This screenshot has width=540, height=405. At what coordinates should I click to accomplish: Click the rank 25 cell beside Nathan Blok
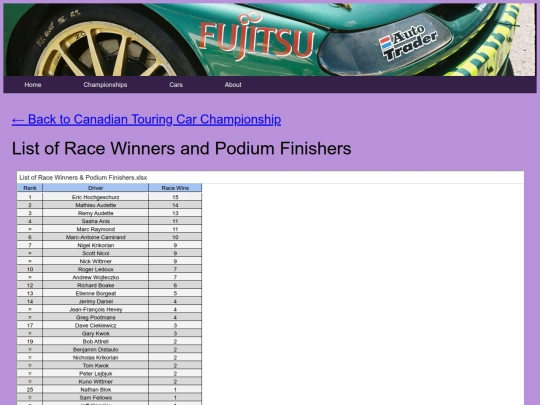pos(30,390)
